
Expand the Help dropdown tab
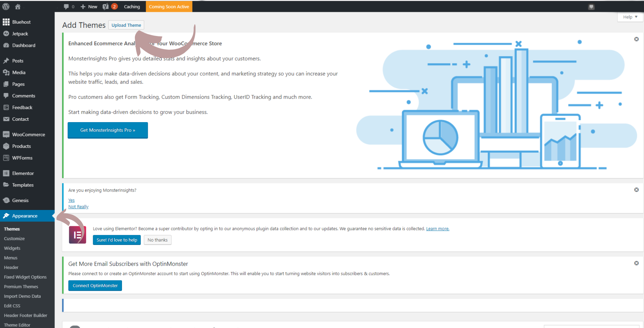pyautogui.click(x=630, y=17)
